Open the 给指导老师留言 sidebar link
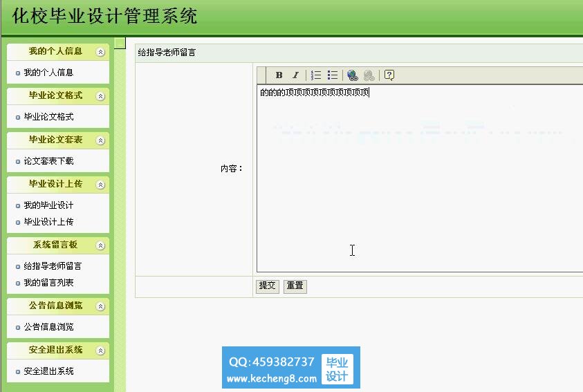 53,266
